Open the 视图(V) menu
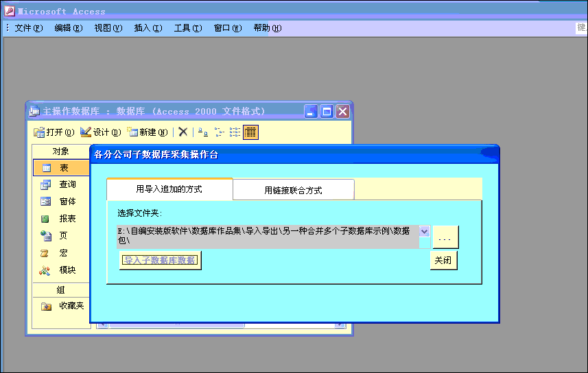The height and width of the screenshot is (373, 588). [108, 28]
